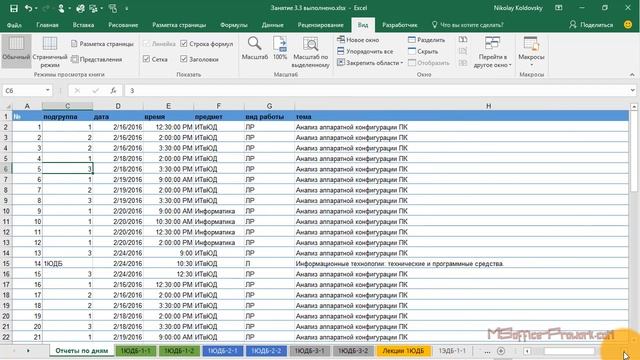Image resolution: width=640 pixels, height=360 pixels.
Task: Click Page Layout (Разметка страницы) view button
Action: click(102, 44)
